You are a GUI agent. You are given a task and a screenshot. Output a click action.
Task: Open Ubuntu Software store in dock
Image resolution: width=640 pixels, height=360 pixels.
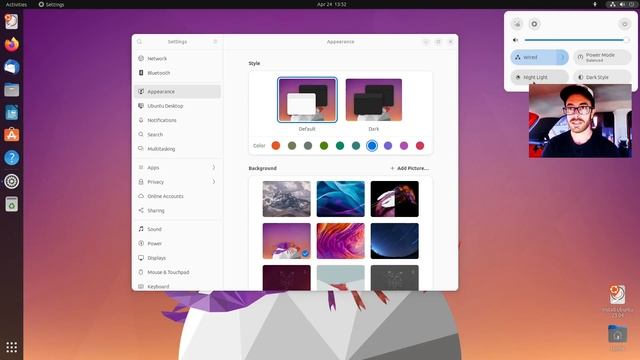[x=11, y=135]
